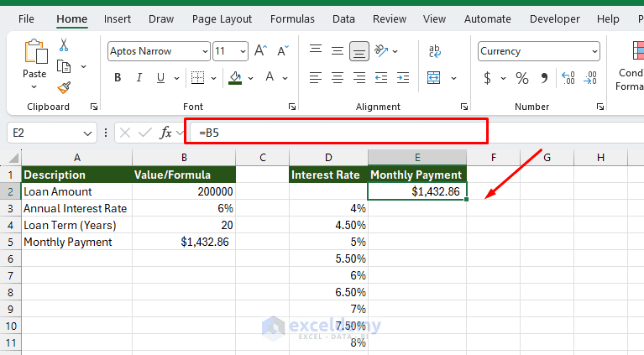Switch to the Data tab
The height and width of the screenshot is (355, 644).
click(343, 18)
